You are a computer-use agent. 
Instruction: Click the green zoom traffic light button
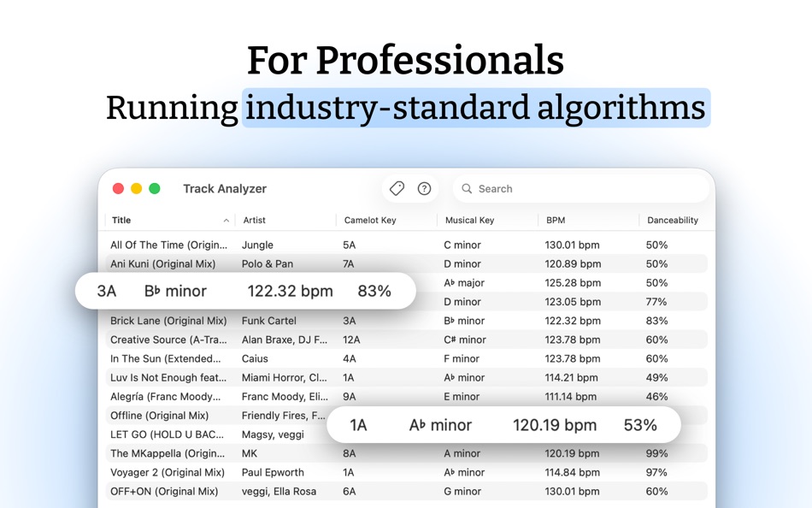pos(155,188)
